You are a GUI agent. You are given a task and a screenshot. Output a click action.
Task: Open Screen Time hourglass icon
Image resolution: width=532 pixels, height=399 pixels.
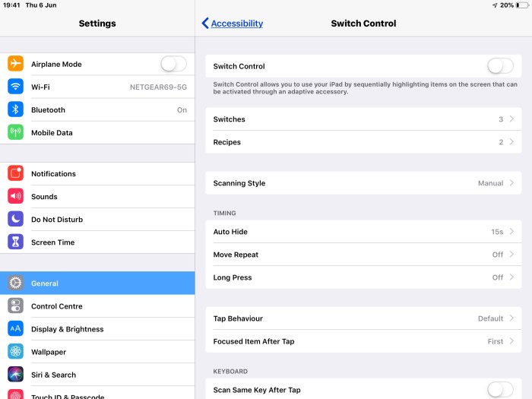(15, 242)
